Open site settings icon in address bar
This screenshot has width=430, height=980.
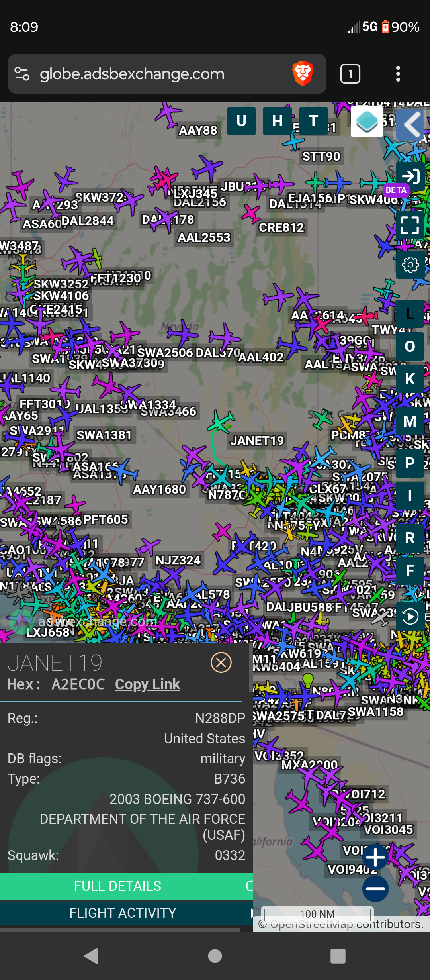[22, 74]
